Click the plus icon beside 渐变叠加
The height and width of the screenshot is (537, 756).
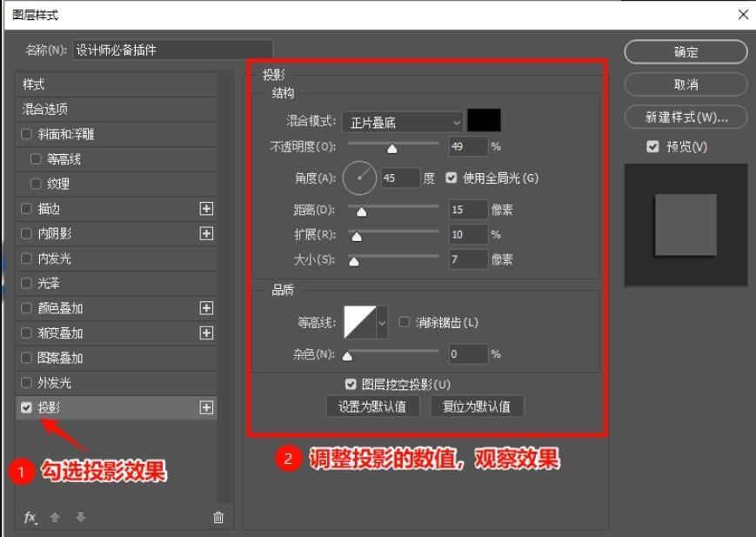coord(206,332)
